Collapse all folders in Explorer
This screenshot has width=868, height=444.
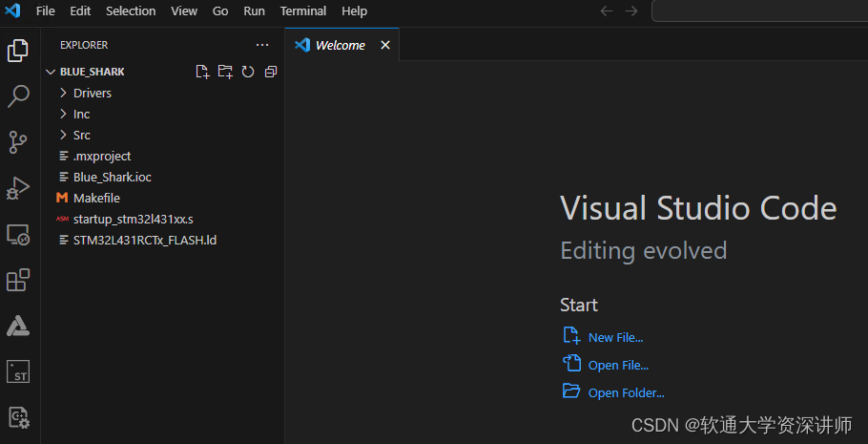[x=271, y=72]
